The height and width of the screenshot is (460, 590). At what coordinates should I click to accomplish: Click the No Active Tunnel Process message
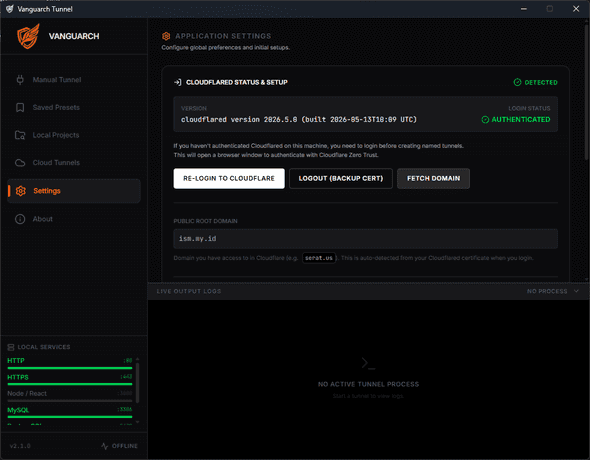coord(368,384)
